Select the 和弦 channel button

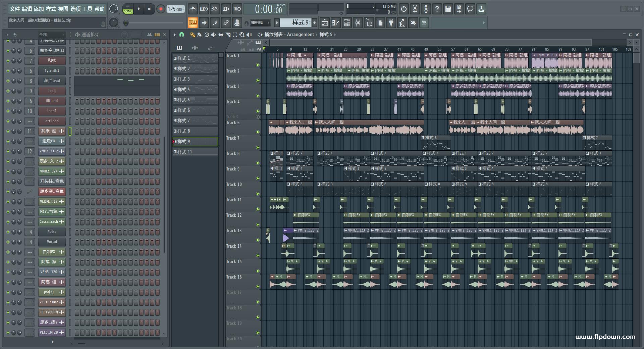click(52, 61)
